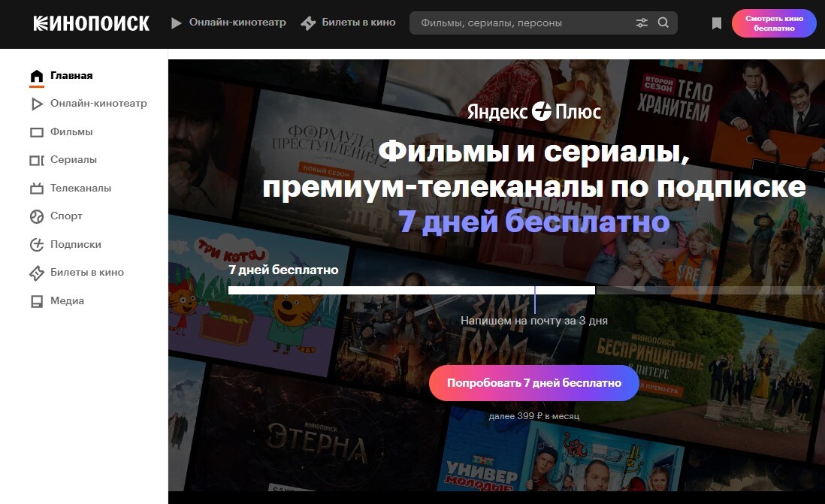The height and width of the screenshot is (504, 825).
Task: Go to Онлайн-кинотеатр in the sidebar
Action: 98,104
